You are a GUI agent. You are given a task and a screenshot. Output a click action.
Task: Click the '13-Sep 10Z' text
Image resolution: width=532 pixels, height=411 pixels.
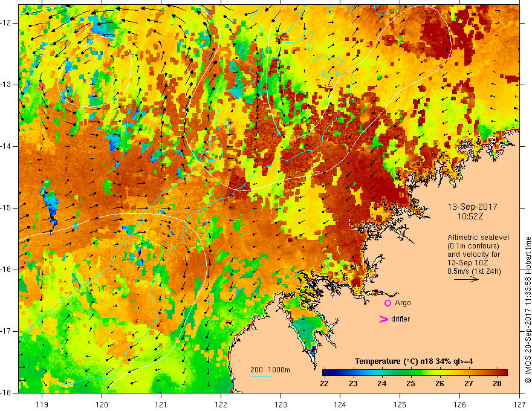tap(467, 263)
